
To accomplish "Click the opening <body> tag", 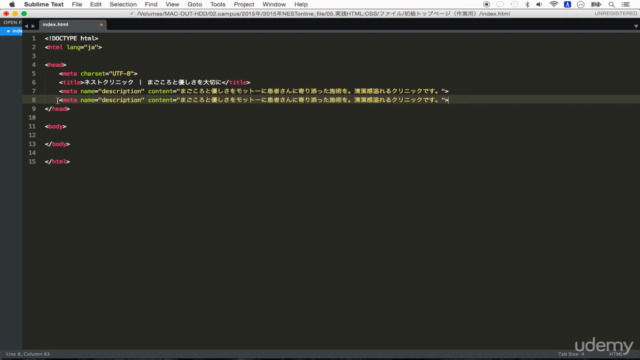I will (x=56, y=127).
